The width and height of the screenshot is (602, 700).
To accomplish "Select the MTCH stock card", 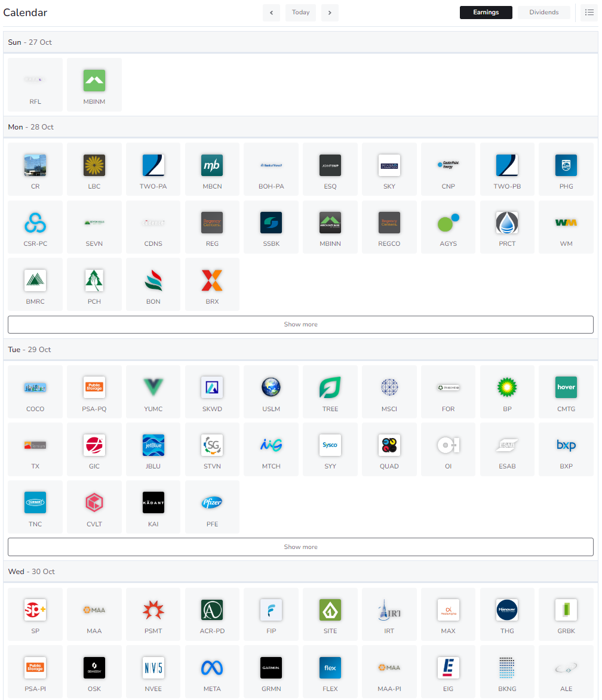I will 271,449.
